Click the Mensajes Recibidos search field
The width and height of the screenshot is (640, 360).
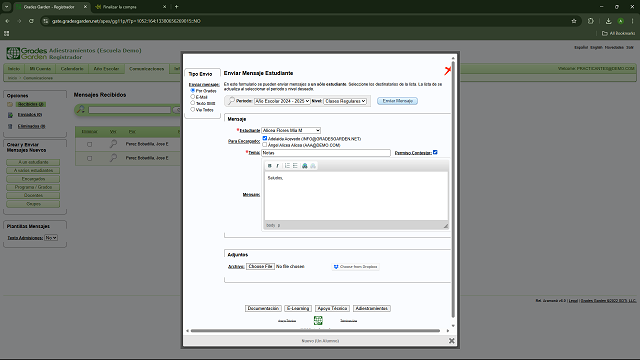point(129,110)
